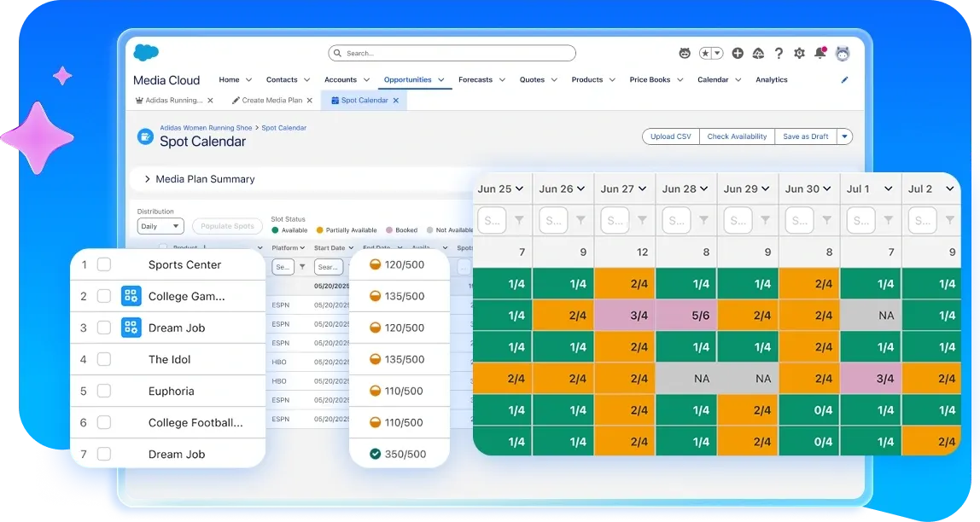Open the Jul 2 column menu chevron
The image size is (980, 522).
(950, 188)
